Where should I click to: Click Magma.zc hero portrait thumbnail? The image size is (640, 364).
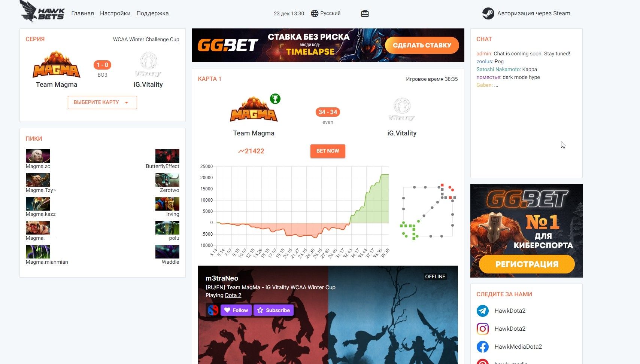(x=37, y=156)
